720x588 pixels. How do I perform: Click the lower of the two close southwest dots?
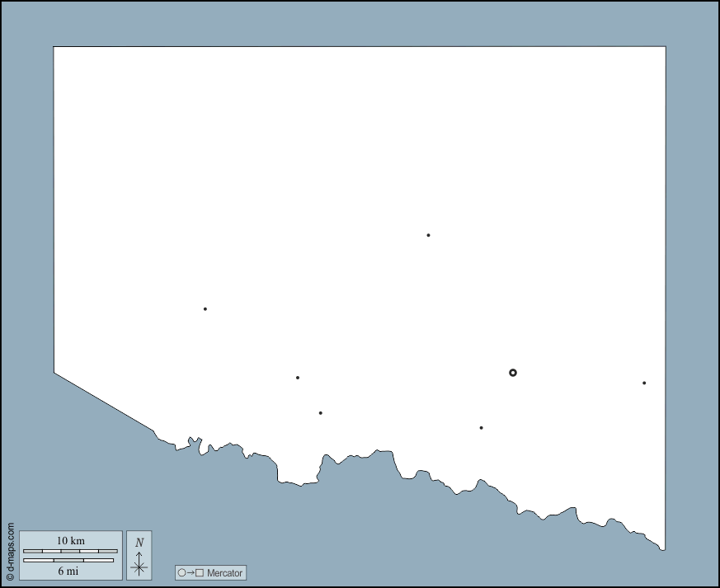tap(321, 413)
